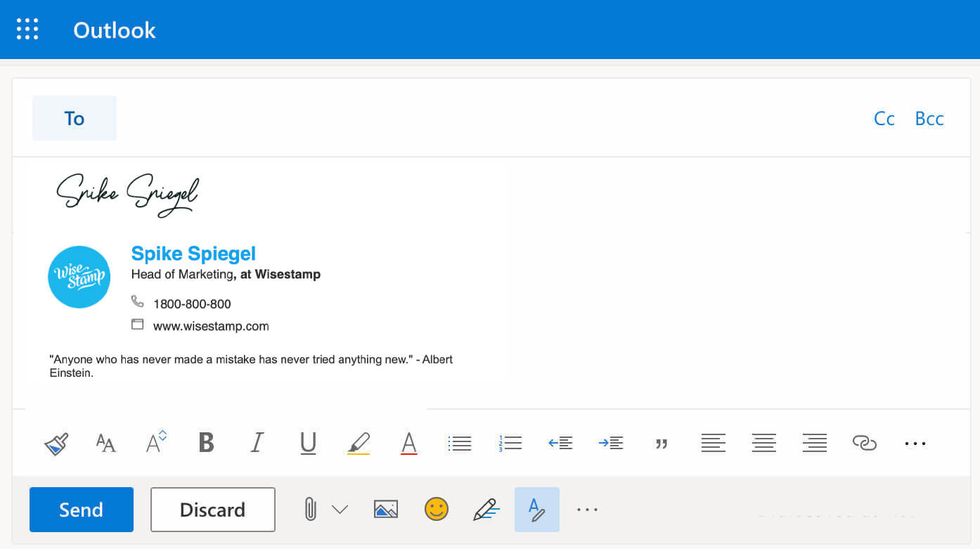980x549 pixels.
Task: Align text right
Action: point(815,443)
